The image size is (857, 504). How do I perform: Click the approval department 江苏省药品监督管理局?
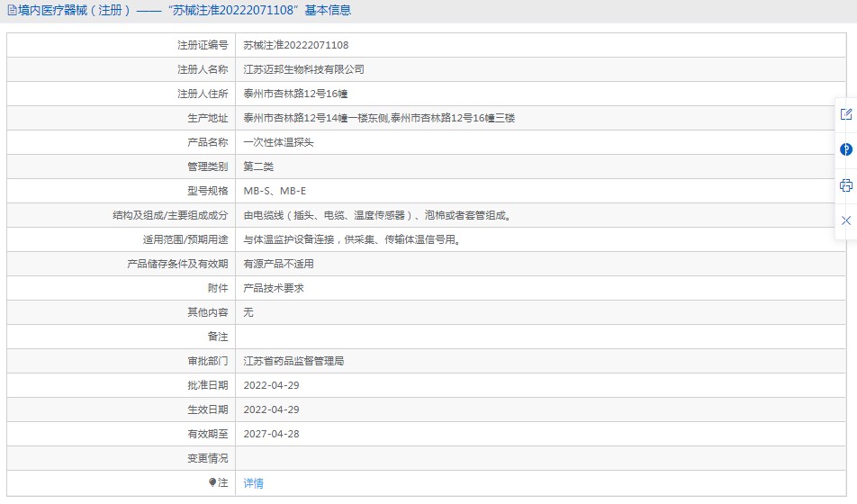pos(293,361)
